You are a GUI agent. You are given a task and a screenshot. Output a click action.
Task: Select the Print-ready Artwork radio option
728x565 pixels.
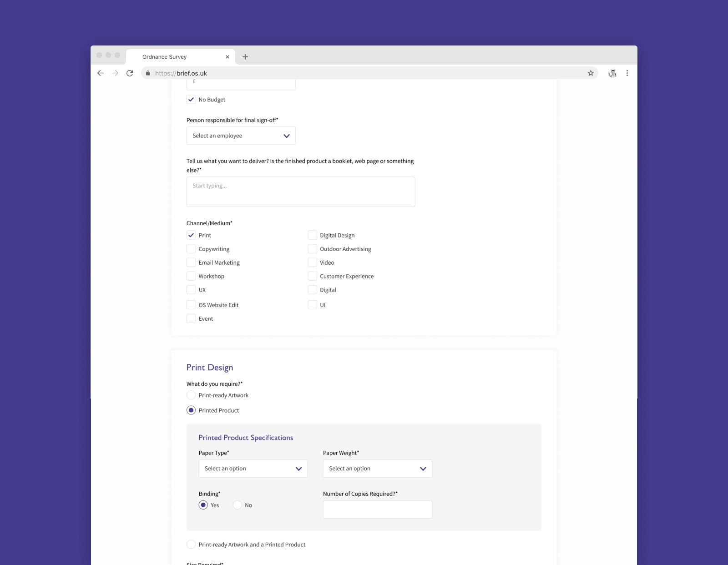(191, 395)
